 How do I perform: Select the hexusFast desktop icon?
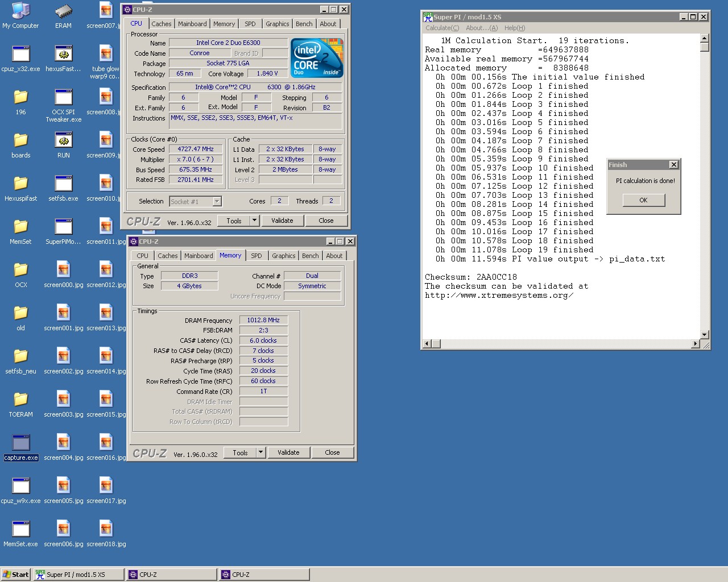pyautogui.click(x=63, y=59)
